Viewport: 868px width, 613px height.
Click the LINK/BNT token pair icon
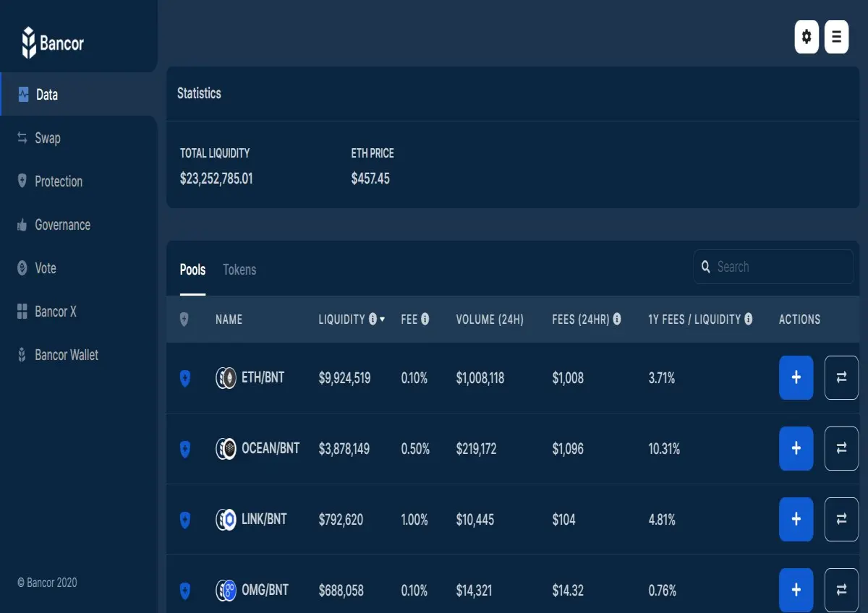pyautogui.click(x=226, y=520)
